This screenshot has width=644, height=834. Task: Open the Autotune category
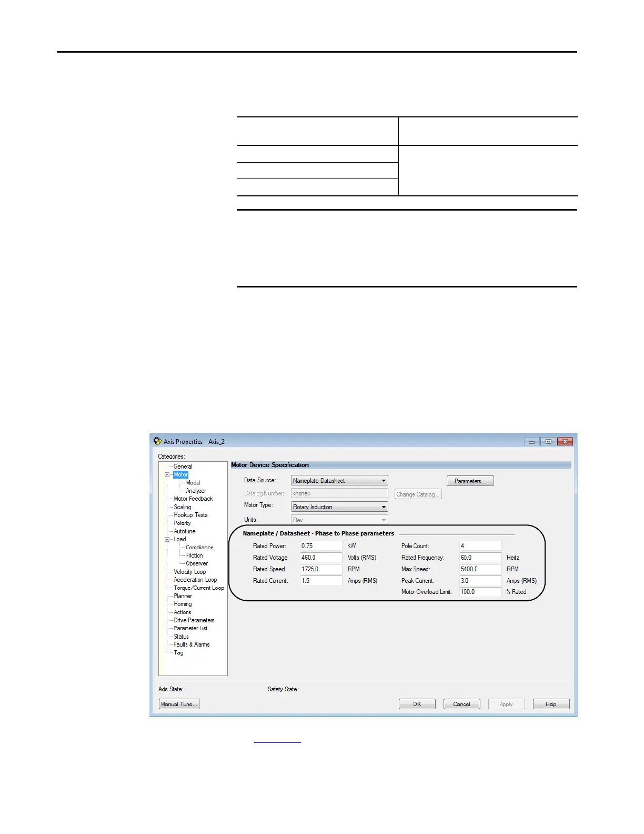(x=185, y=531)
